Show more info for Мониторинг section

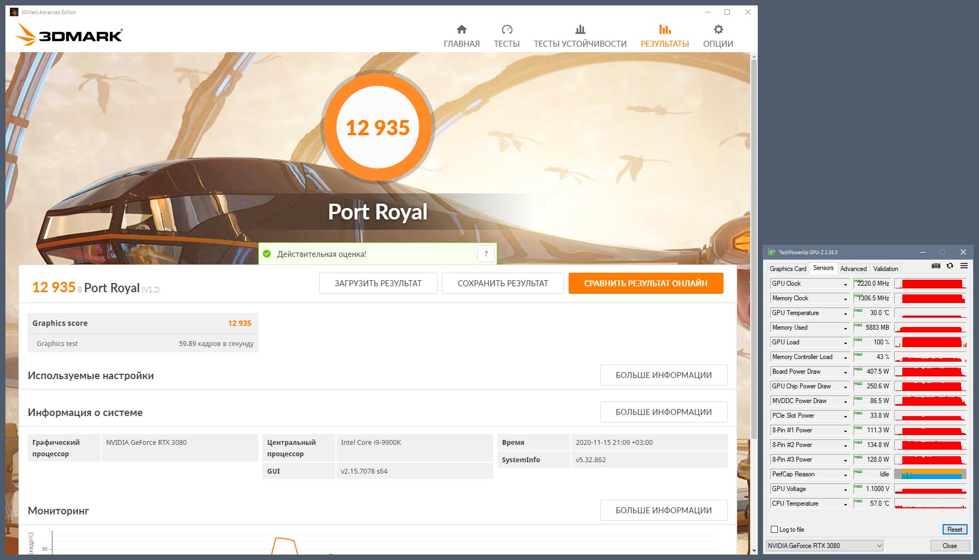tap(664, 510)
